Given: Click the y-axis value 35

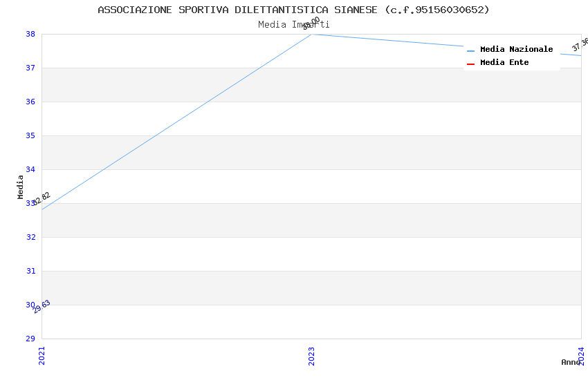Looking at the screenshot, I should [30, 135].
